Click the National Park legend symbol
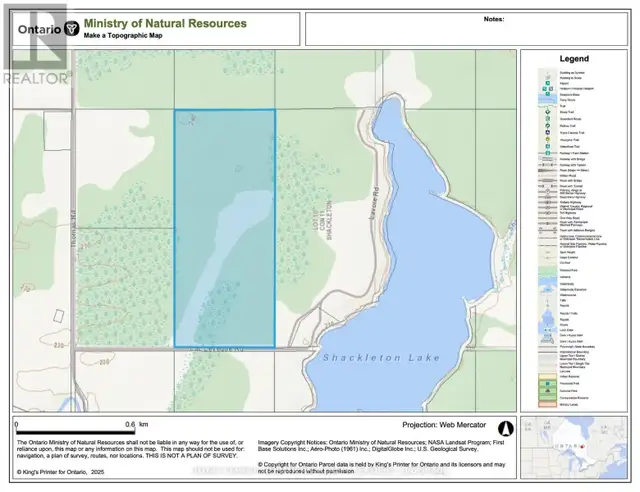Image resolution: width=640 pixels, height=492 pixels. coord(546,389)
